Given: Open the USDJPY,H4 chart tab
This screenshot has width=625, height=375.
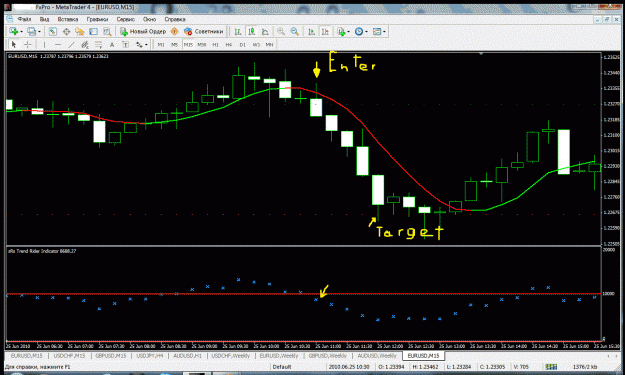Looking at the screenshot, I should point(150,355).
